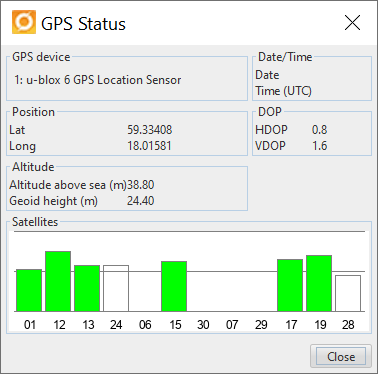The image size is (378, 374).
Task: Click the Close button
Action: (x=341, y=356)
